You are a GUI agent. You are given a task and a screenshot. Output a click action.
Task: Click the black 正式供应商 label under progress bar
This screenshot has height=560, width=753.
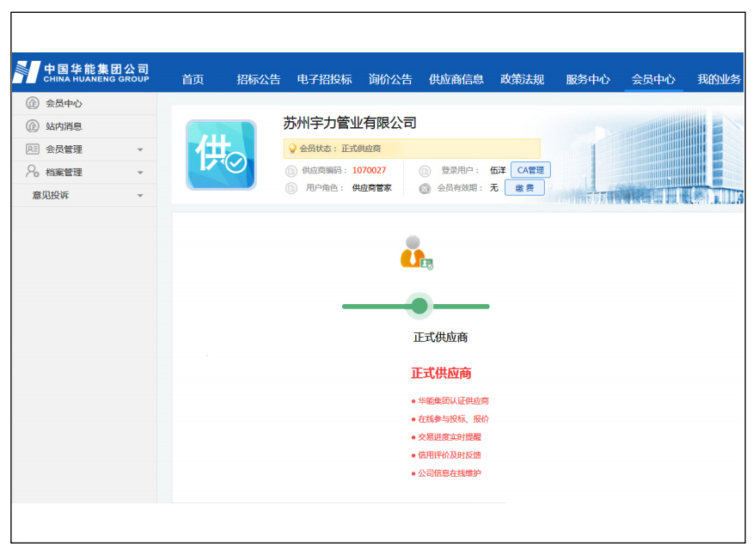click(x=440, y=338)
